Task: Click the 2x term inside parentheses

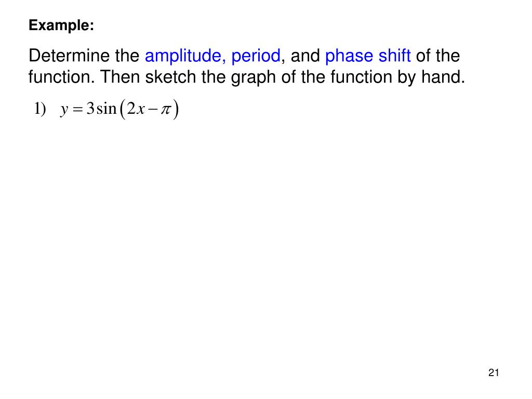Action: (136, 109)
